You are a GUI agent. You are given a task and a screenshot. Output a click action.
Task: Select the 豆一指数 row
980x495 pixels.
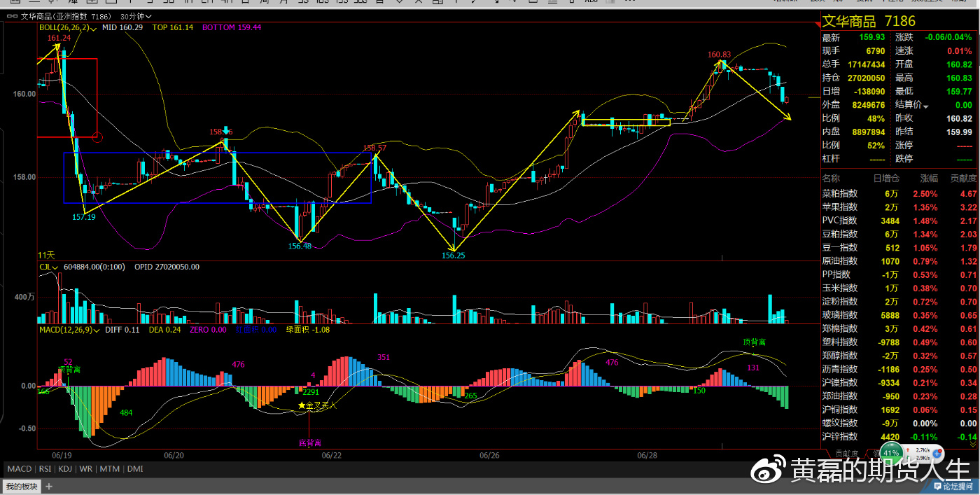click(899, 247)
